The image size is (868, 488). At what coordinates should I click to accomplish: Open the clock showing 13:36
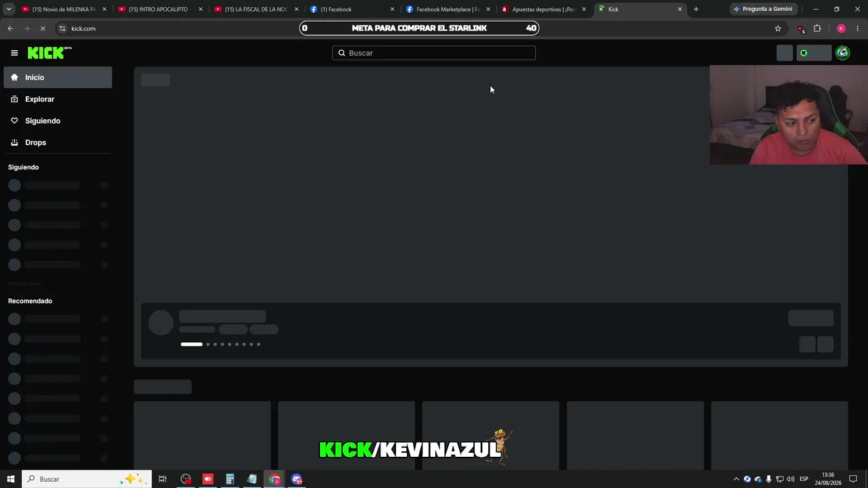click(828, 479)
